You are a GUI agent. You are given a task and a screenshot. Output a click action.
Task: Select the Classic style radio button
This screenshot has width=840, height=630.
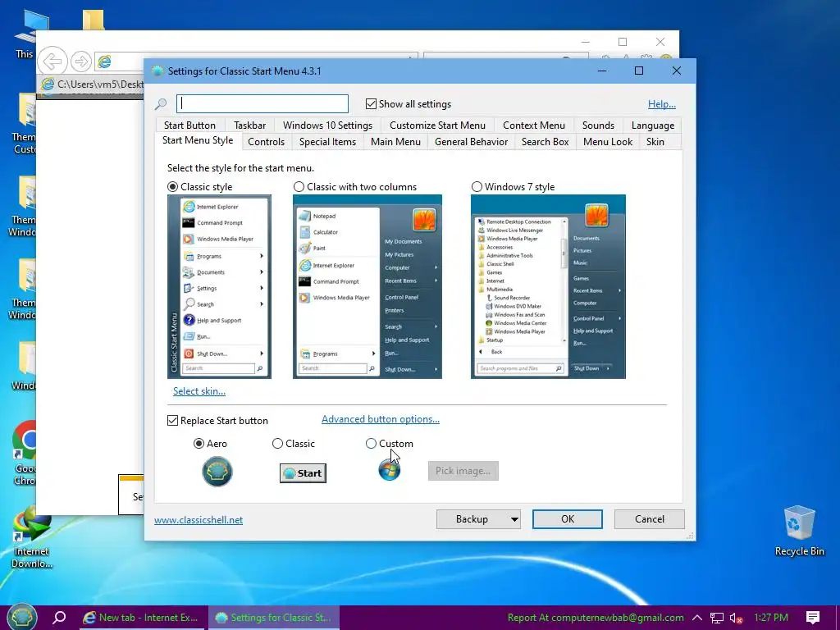172,187
